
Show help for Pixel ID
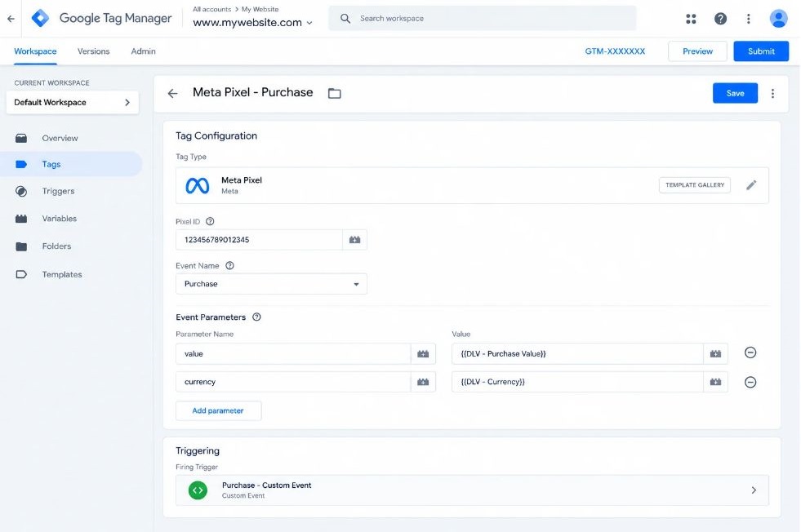[210, 222]
